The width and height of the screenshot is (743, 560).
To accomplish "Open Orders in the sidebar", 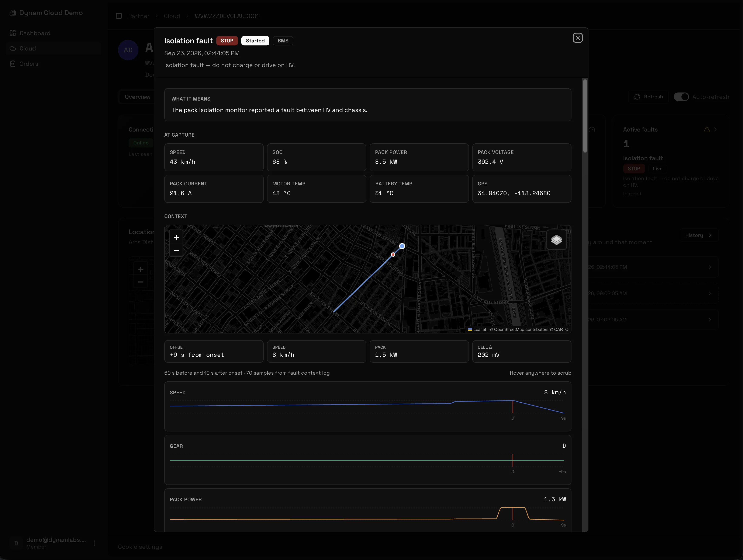I will click(x=54, y=64).
